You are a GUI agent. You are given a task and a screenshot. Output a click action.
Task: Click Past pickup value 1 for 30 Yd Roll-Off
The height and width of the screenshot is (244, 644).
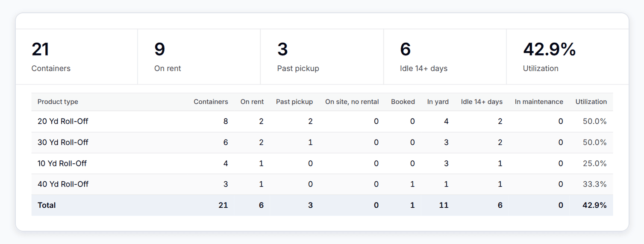pos(311,142)
